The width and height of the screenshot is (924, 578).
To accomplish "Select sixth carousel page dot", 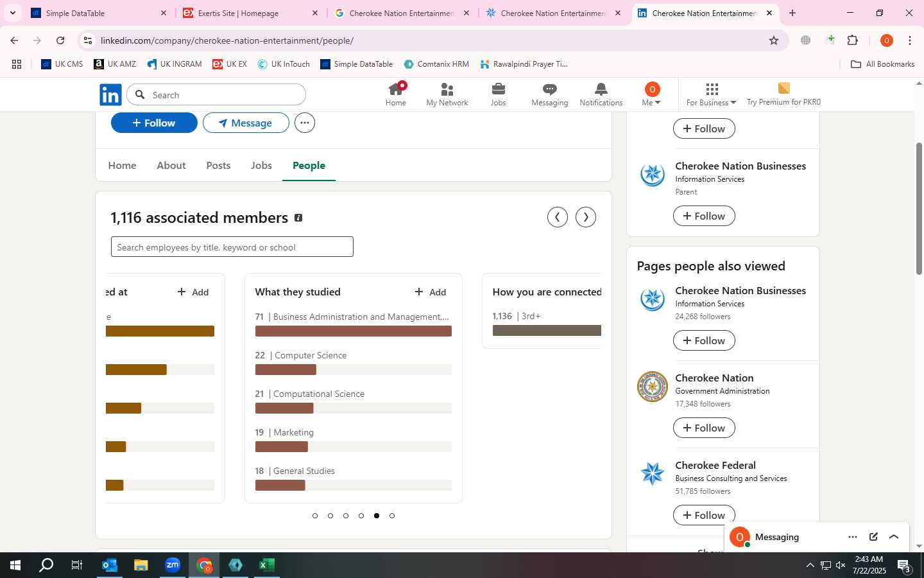I will (392, 516).
